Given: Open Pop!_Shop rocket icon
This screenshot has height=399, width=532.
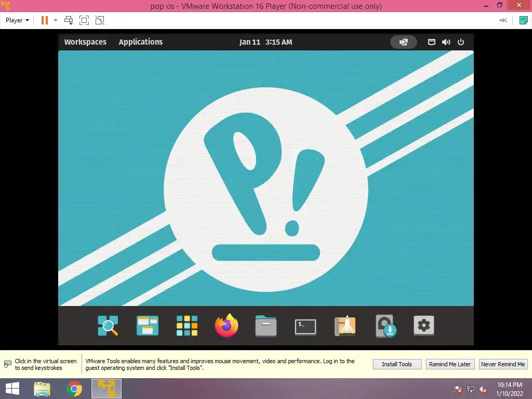Looking at the screenshot, I should [x=345, y=326].
